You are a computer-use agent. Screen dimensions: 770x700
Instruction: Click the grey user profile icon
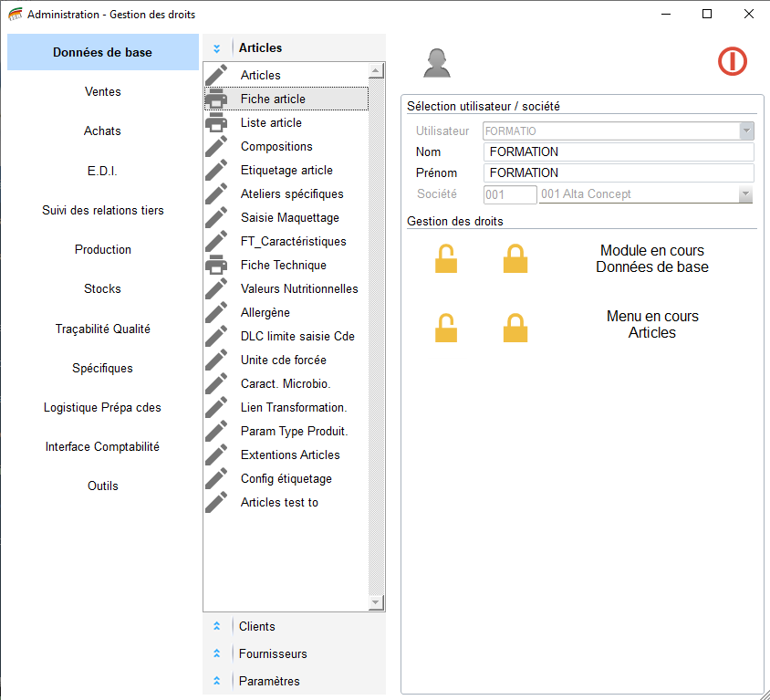437,62
